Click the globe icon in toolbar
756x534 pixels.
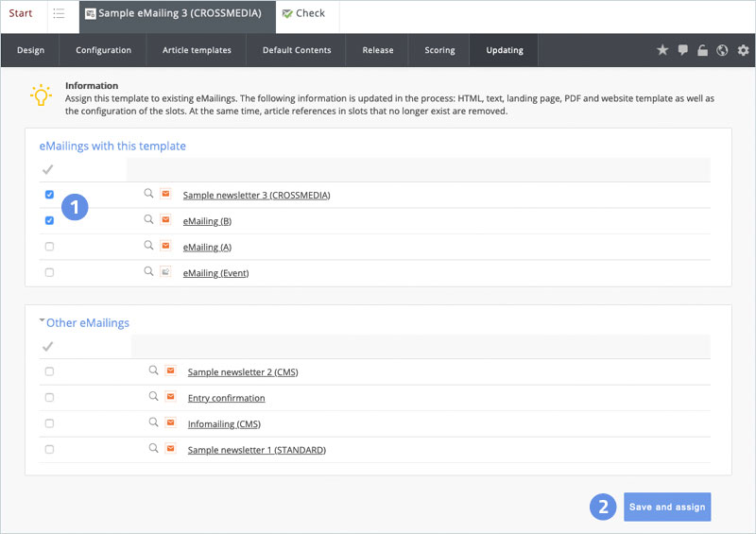(722, 50)
